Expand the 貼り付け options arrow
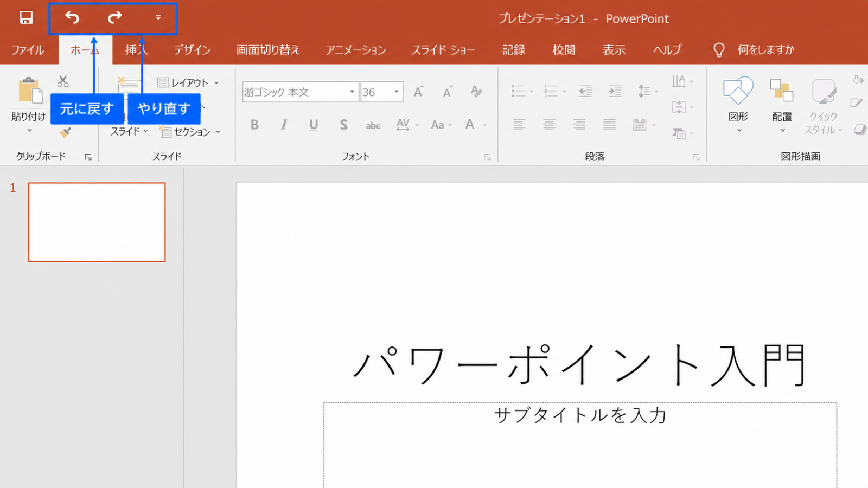This screenshot has height=488, width=868. (29, 130)
